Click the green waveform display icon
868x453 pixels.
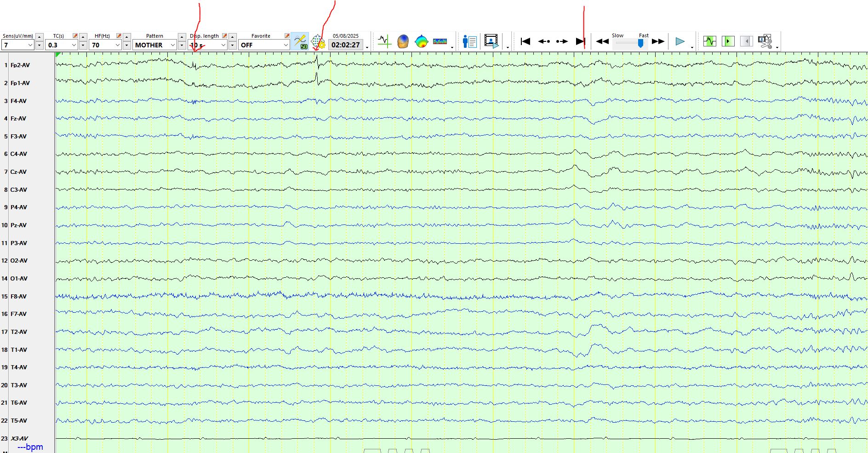[710, 41]
